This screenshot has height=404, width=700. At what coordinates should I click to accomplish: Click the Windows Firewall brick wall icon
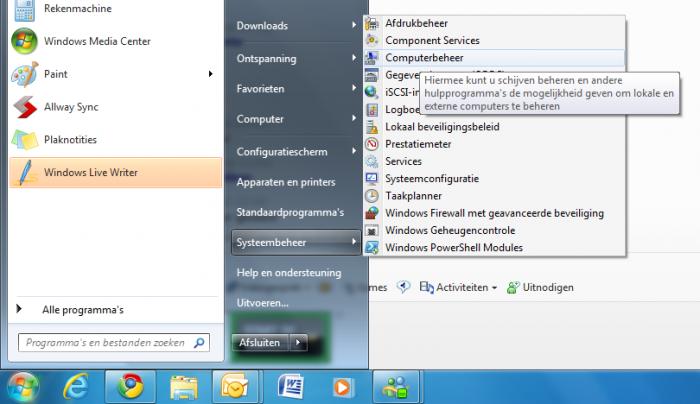tap(372, 213)
